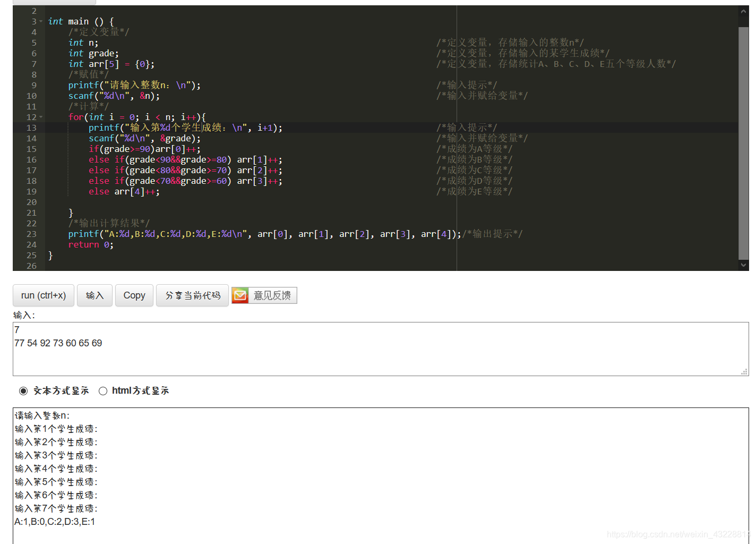
Task: Select the html方式显示 radio button
Action: pos(103,391)
